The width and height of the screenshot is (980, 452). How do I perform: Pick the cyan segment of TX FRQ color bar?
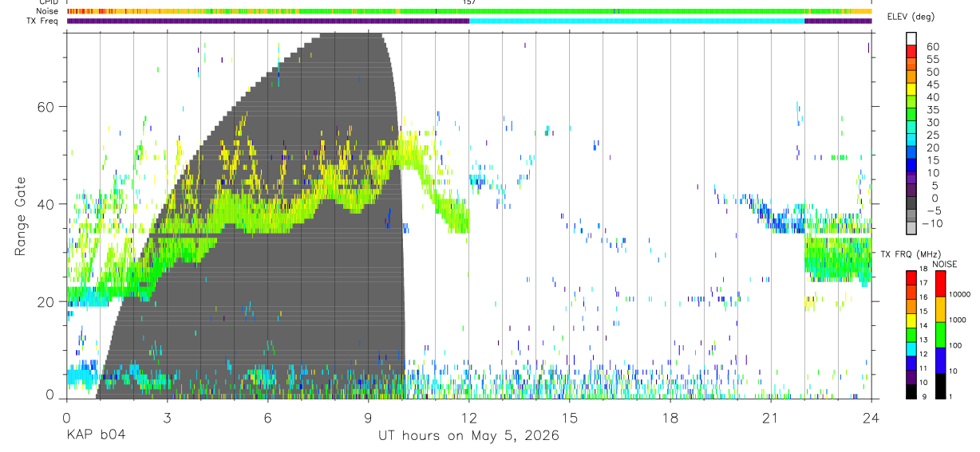pyautogui.click(x=911, y=349)
